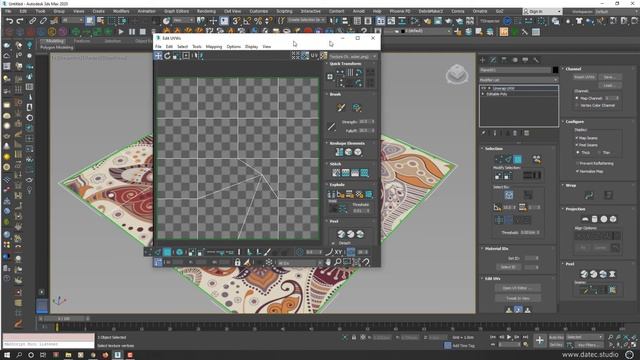Click Save button in Channel rollout
The width and height of the screenshot is (640, 360).
tap(610, 77)
